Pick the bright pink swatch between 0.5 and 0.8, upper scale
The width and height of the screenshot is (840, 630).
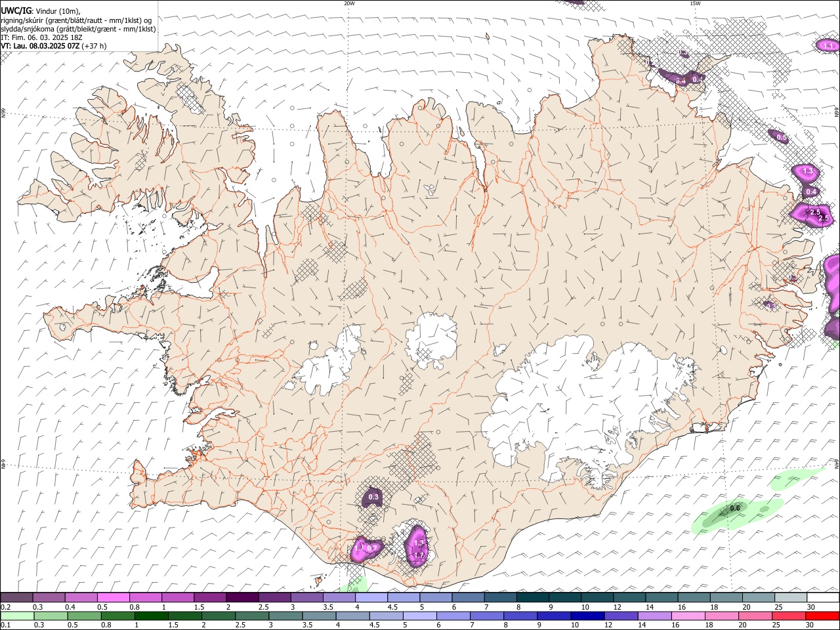(x=113, y=598)
